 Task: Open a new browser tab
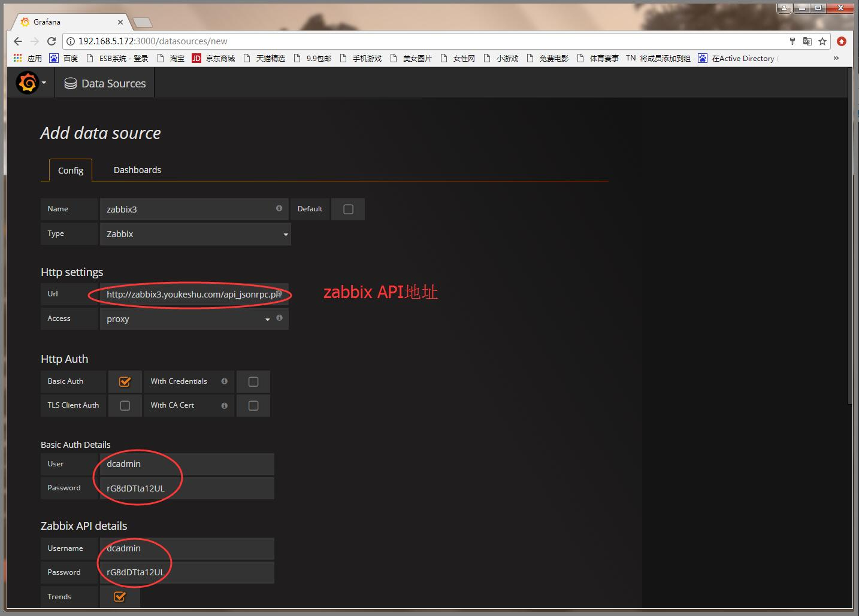143,23
